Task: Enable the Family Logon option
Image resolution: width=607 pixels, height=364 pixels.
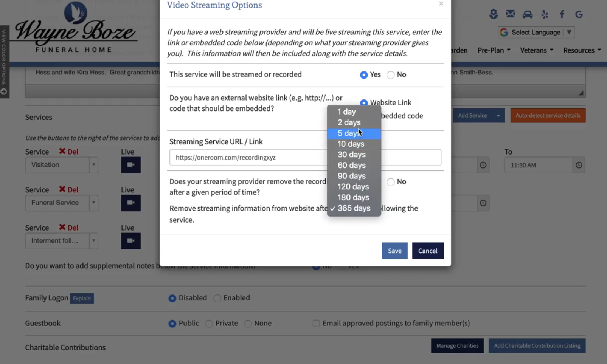Action: pyautogui.click(x=217, y=298)
